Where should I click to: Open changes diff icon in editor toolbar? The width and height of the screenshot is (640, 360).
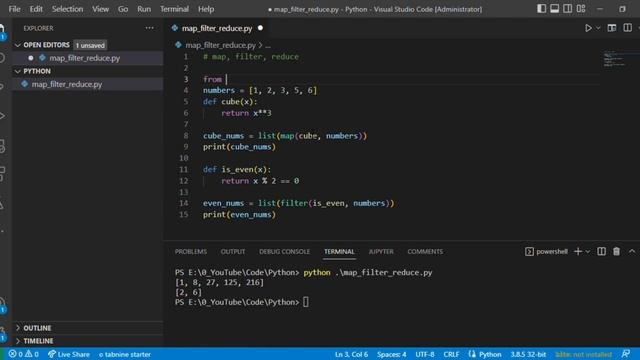[x=611, y=28]
